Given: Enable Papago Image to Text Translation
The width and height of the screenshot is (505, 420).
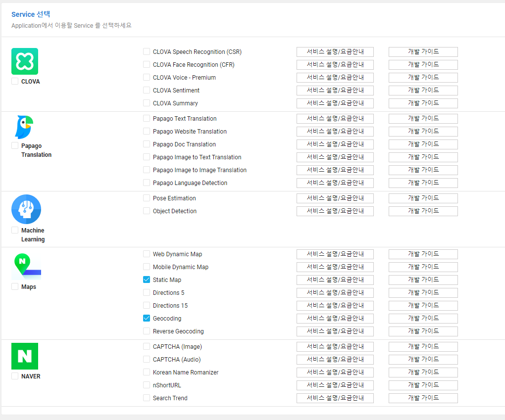Looking at the screenshot, I should click(147, 157).
